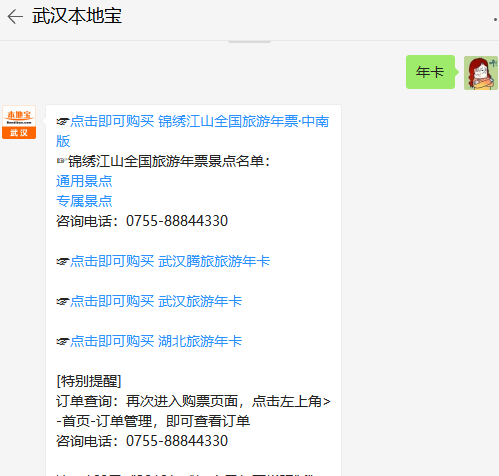The width and height of the screenshot is (499, 476).
Task: Go back using the left arrow icon
Action: [x=15, y=17]
